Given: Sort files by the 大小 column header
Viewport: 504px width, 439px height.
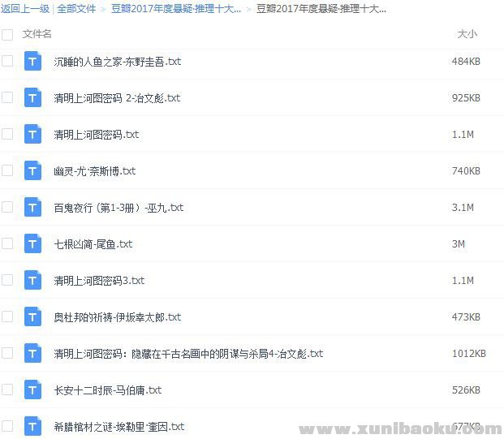Looking at the screenshot, I should tap(467, 34).
